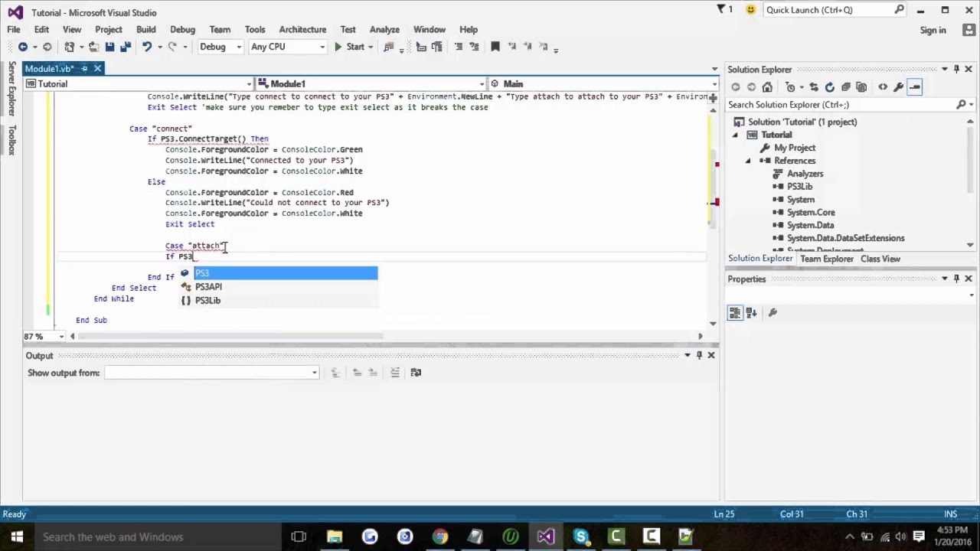The image size is (980, 551).
Task: Click the bookmark flag toolbar icon
Action: [x=495, y=47]
